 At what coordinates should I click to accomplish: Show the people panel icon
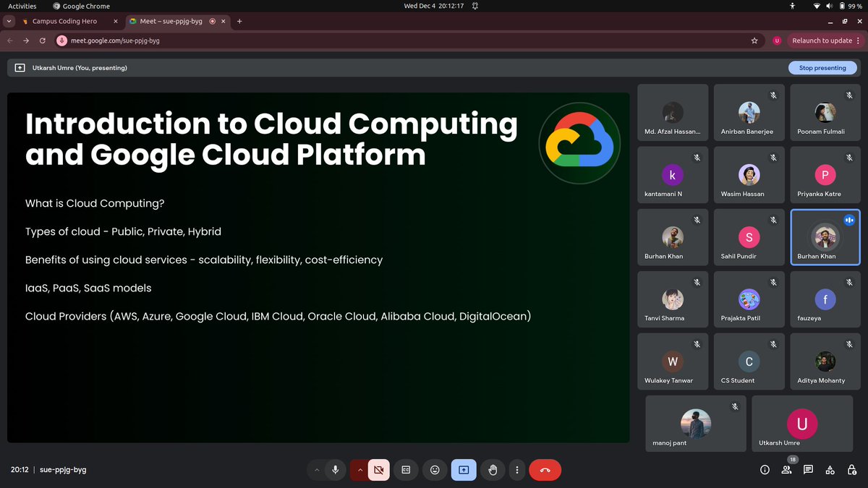(786, 470)
